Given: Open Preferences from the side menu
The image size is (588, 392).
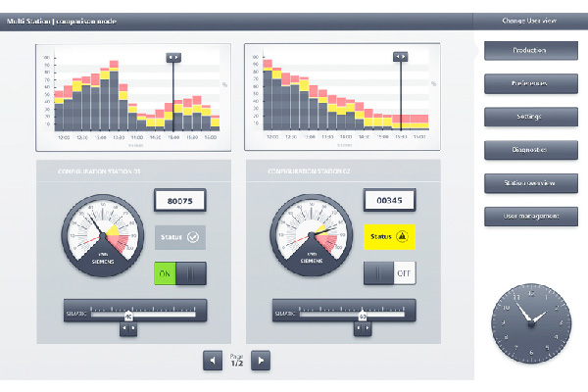Looking at the screenshot, I should pos(530,83).
